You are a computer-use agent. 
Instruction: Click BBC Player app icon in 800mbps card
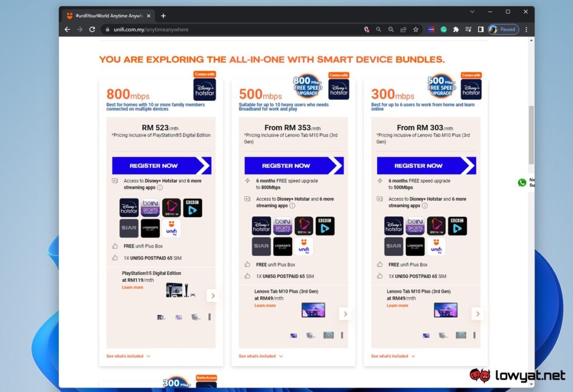192,208
